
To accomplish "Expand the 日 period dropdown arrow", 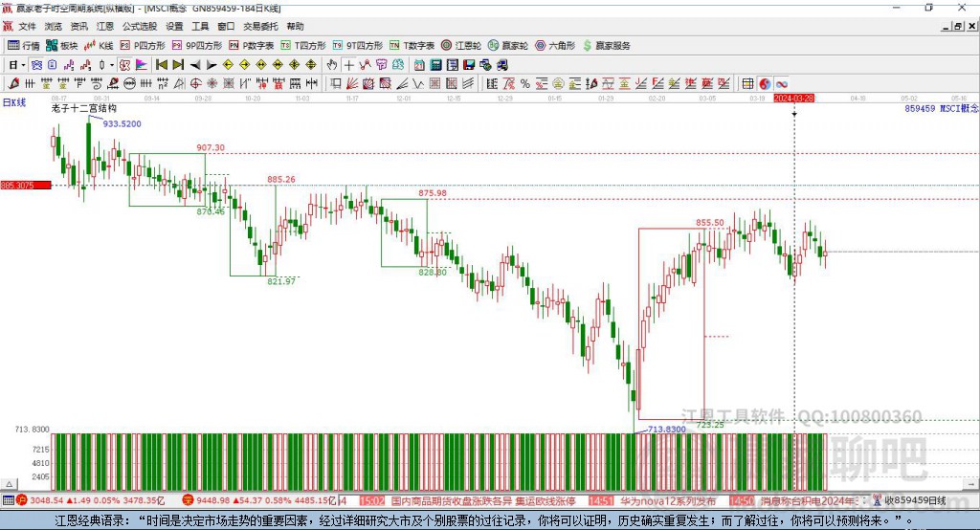I will click(23, 65).
